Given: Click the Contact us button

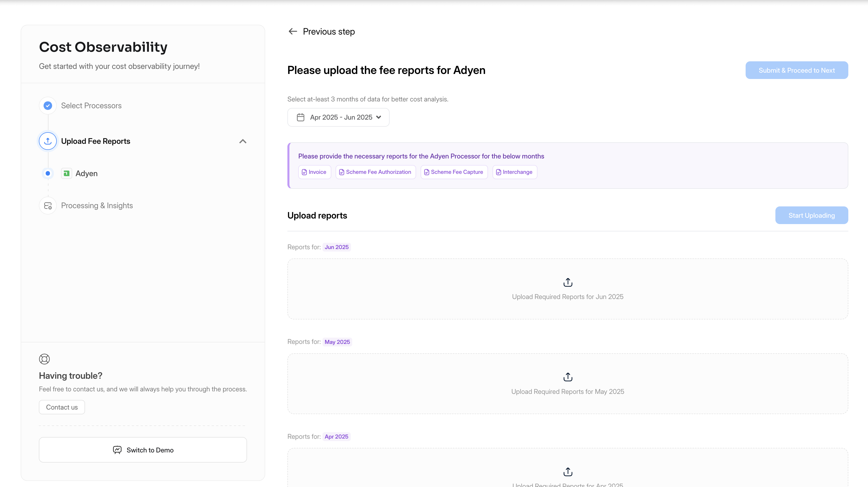Looking at the screenshot, I should tap(62, 407).
